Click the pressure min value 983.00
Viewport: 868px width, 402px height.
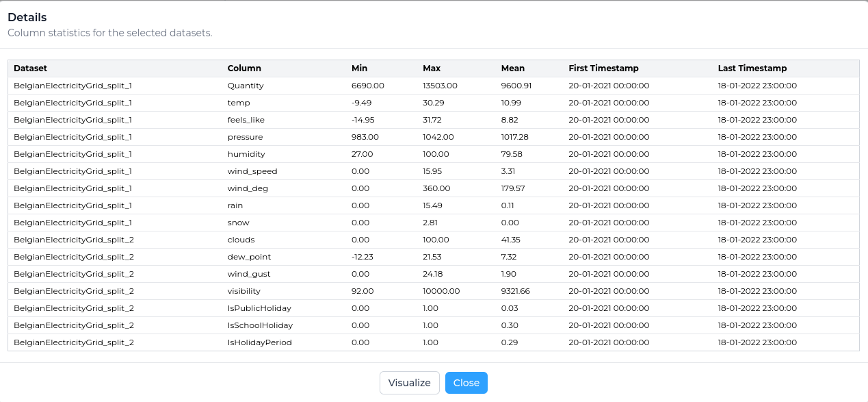[x=365, y=137]
